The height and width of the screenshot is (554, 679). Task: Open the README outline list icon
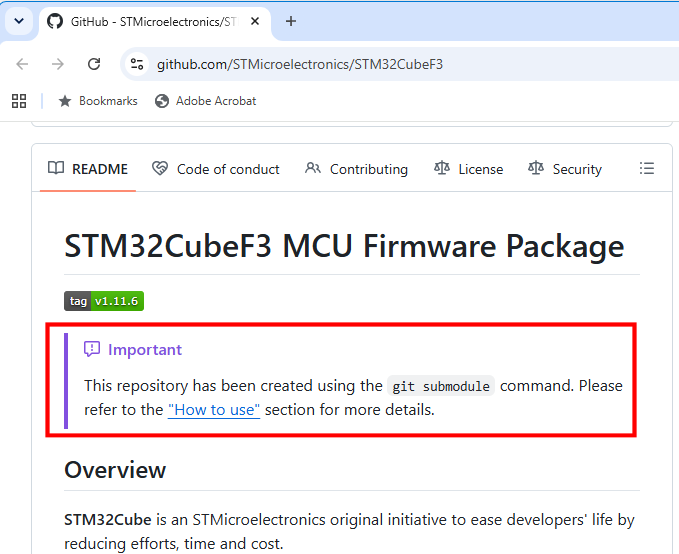coord(647,168)
